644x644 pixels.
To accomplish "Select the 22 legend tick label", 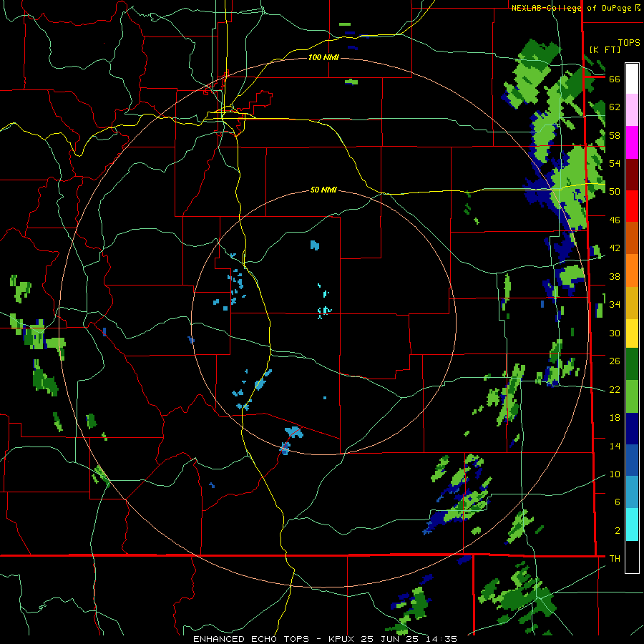I will 615,389.
